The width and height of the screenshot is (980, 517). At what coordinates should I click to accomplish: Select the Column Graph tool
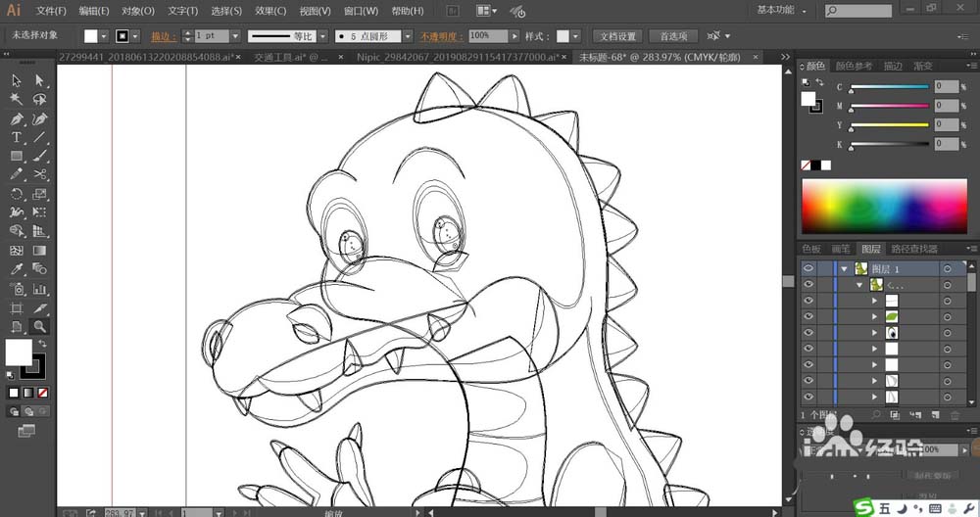click(x=39, y=289)
